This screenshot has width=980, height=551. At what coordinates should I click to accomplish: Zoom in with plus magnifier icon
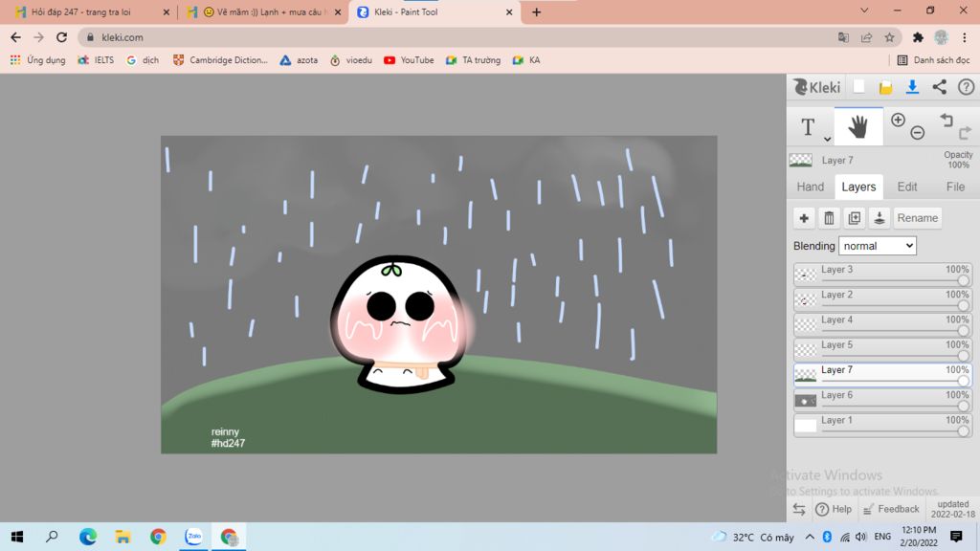tap(898, 120)
